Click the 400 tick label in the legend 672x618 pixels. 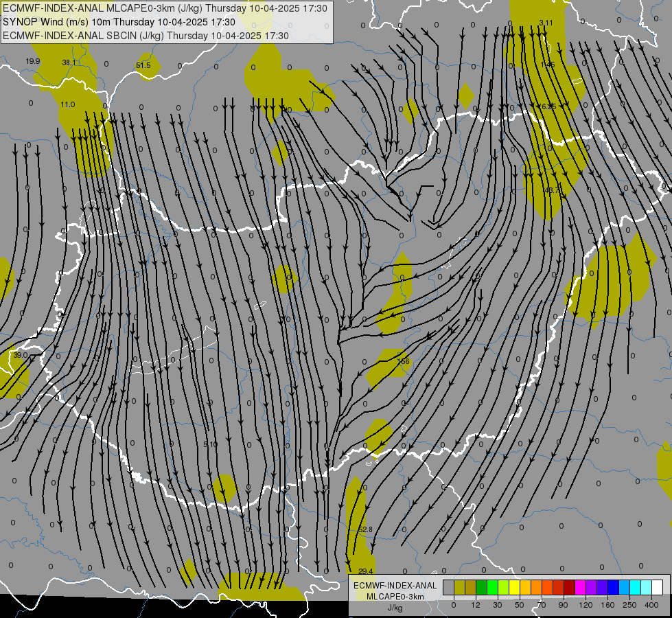tap(651, 605)
